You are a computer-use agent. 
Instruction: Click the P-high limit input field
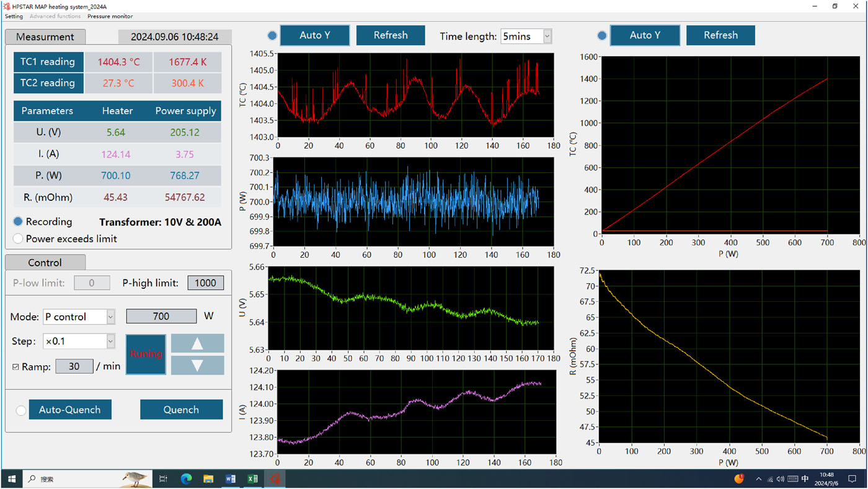tap(205, 283)
